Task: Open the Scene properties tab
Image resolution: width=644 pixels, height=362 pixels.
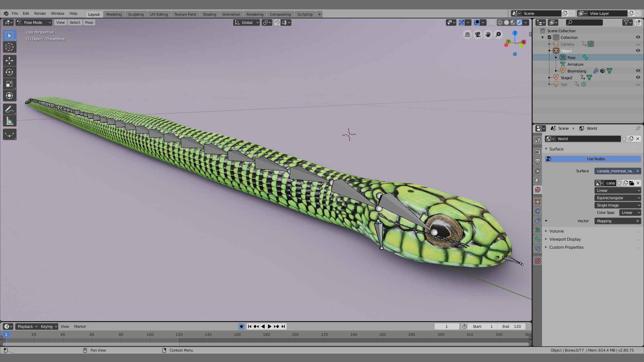Action: tap(538, 180)
